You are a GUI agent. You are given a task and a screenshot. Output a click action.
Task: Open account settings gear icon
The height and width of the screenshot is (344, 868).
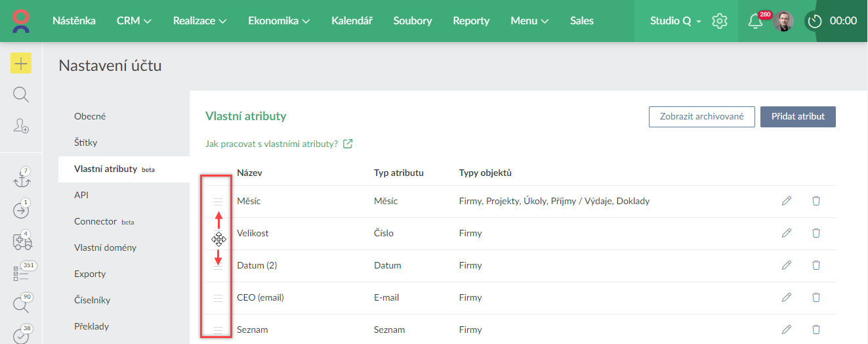(720, 21)
